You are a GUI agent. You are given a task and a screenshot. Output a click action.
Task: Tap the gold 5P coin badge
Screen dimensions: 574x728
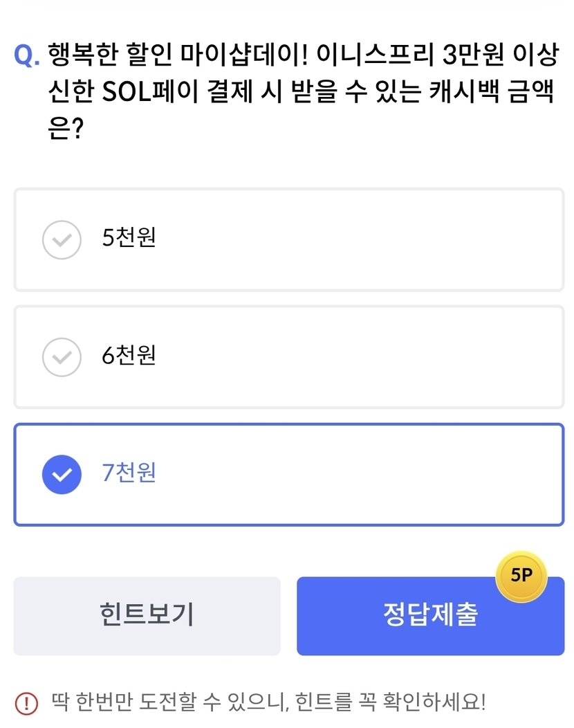521,576
